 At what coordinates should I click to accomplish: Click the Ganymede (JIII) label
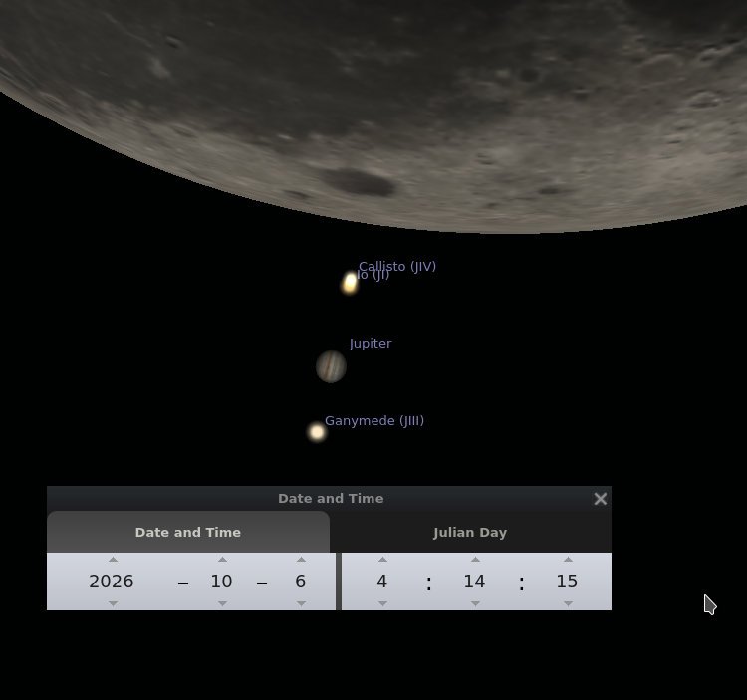pos(374,421)
